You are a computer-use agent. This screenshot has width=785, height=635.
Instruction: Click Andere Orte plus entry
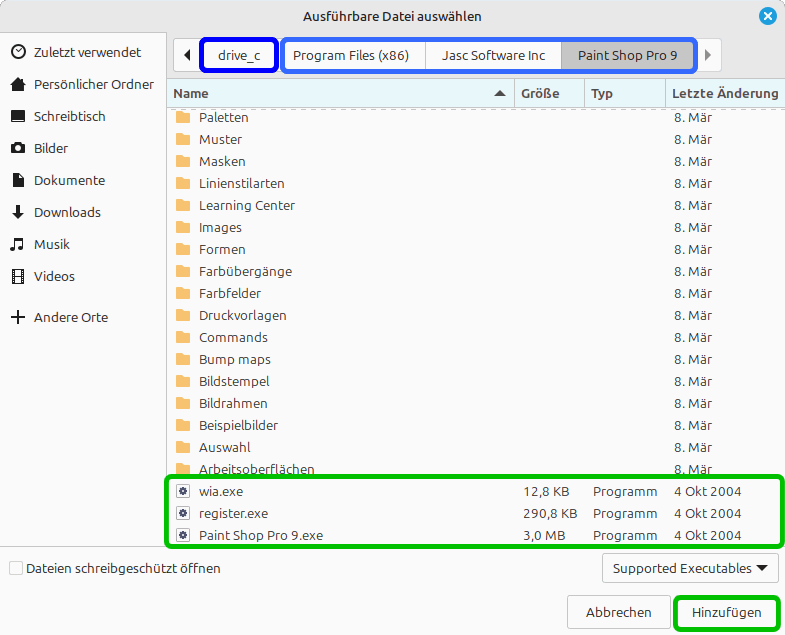pyautogui.click(x=70, y=317)
